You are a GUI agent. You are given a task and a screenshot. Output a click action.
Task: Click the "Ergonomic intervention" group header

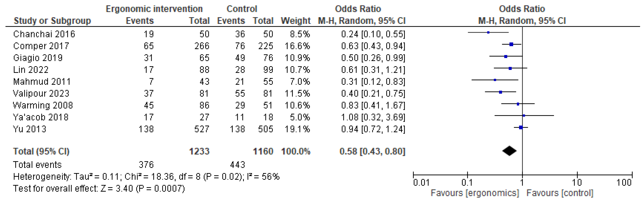(x=154, y=9)
